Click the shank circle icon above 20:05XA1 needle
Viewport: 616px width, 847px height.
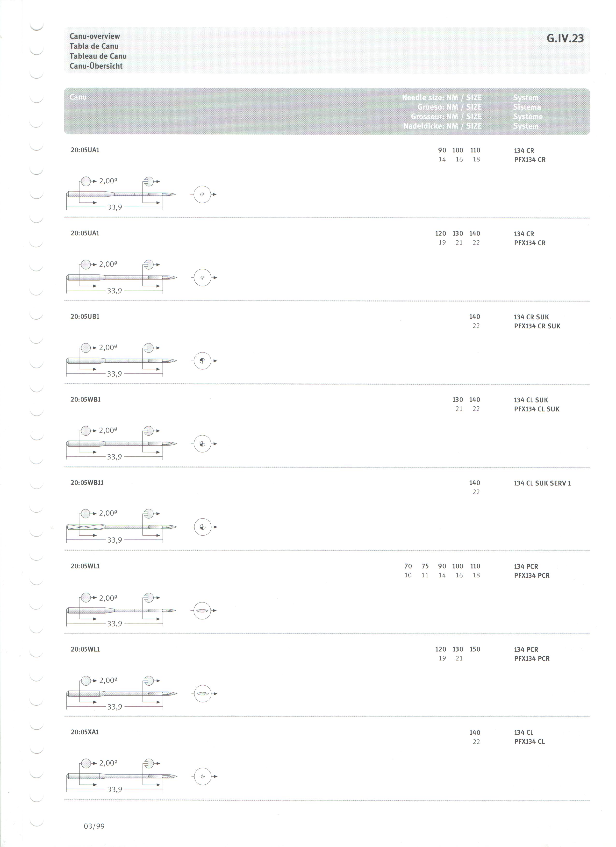tap(86, 763)
